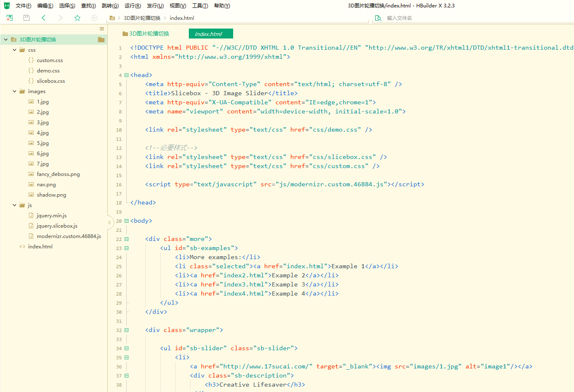Click line number 10 in the gutter

point(119,130)
